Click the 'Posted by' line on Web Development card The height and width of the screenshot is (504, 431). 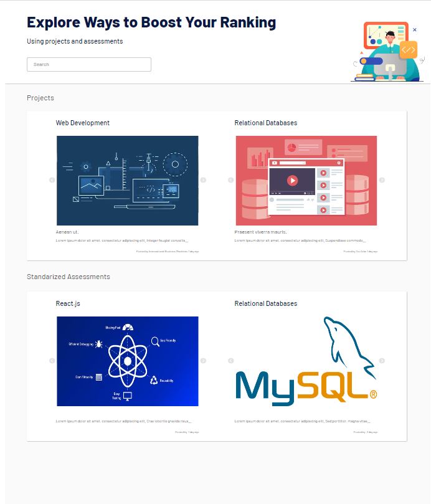coord(168,251)
